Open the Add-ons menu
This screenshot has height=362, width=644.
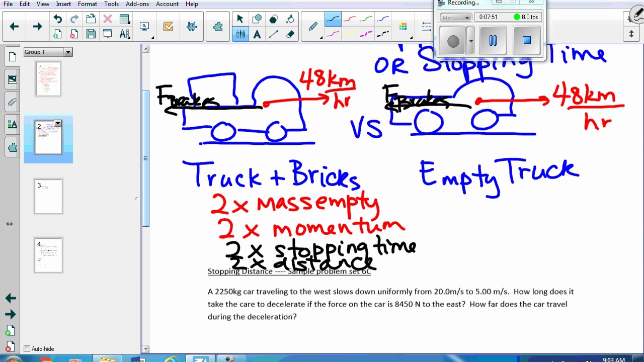pos(137,4)
